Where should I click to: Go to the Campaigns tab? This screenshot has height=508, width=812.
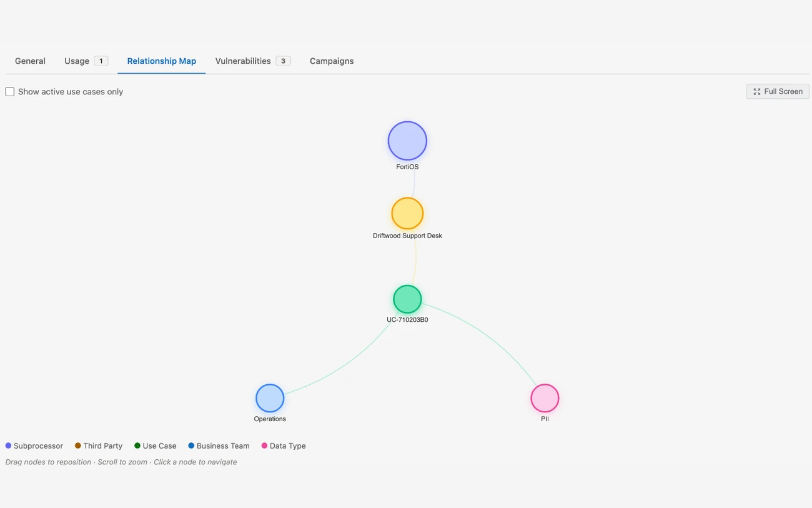point(332,61)
